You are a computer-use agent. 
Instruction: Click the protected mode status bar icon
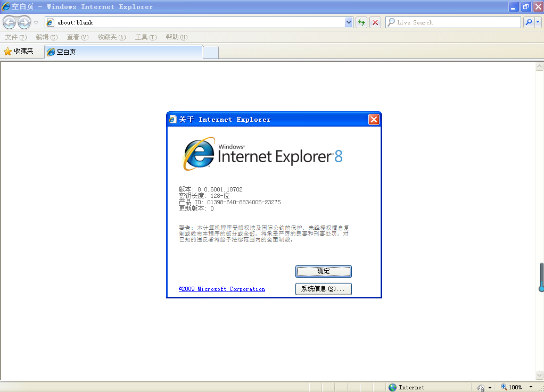pyautogui.click(x=481, y=388)
